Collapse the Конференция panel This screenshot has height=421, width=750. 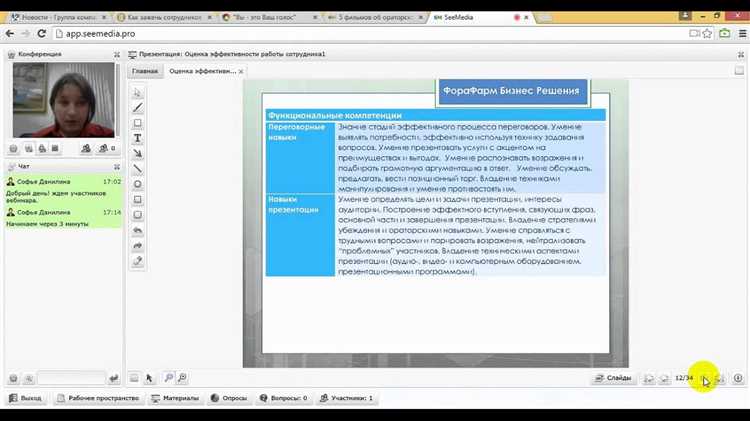pyautogui.click(x=117, y=55)
